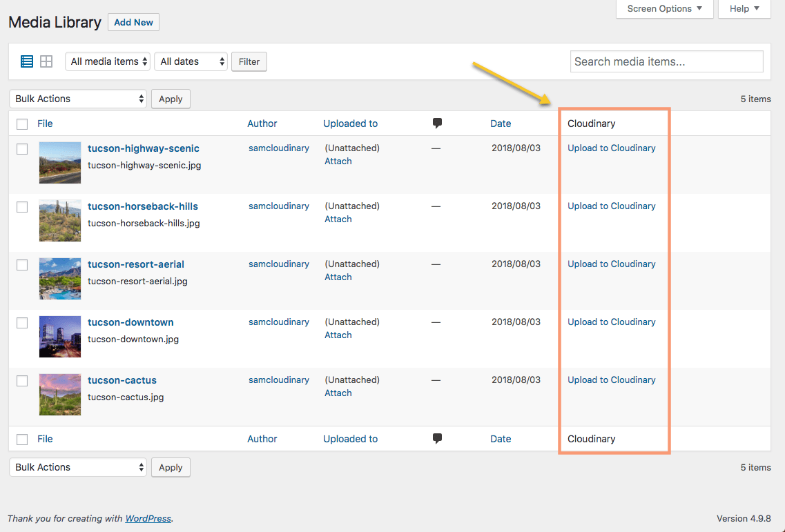Open tucson-resort-aerial thumbnail image
The width and height of the screenshot is (785, 532).
click(60, 279)
